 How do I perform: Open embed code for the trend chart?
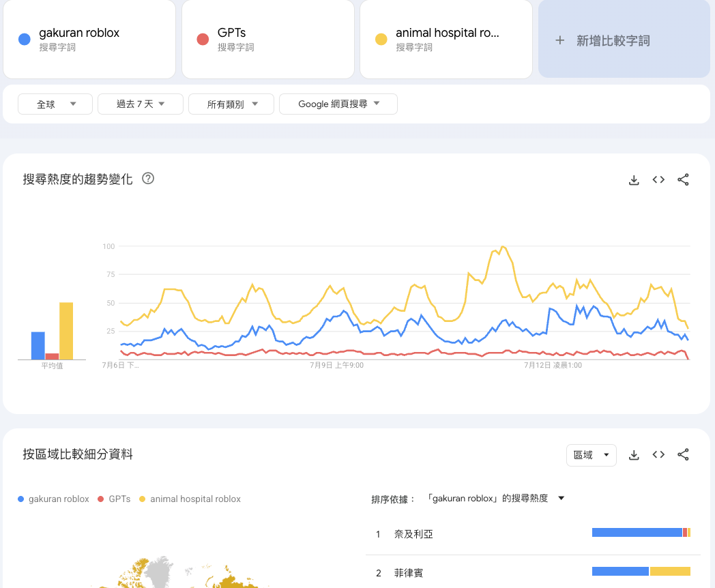point(658,179)
